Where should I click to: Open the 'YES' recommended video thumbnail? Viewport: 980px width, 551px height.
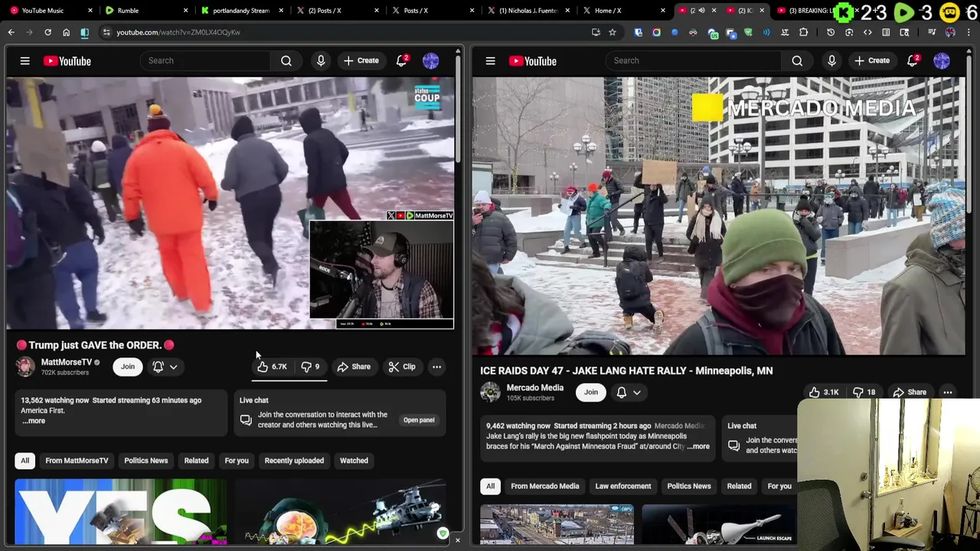[120, 511]
